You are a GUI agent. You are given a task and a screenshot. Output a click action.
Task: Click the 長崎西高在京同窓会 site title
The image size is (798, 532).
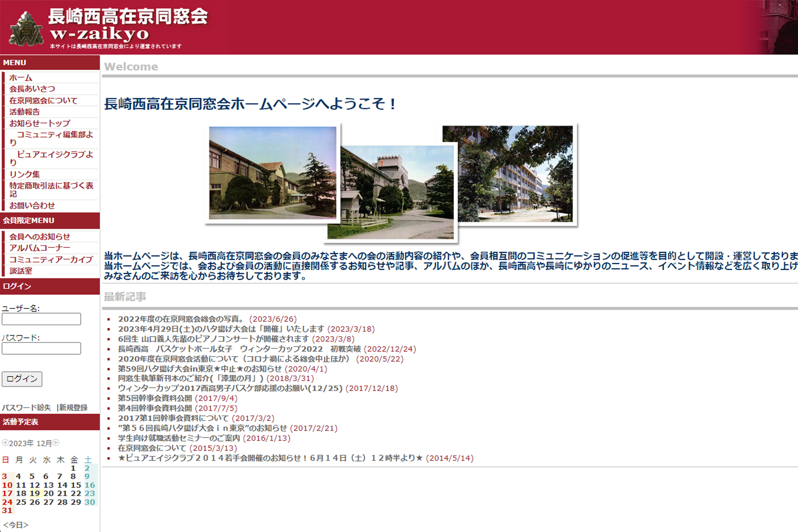128,16
